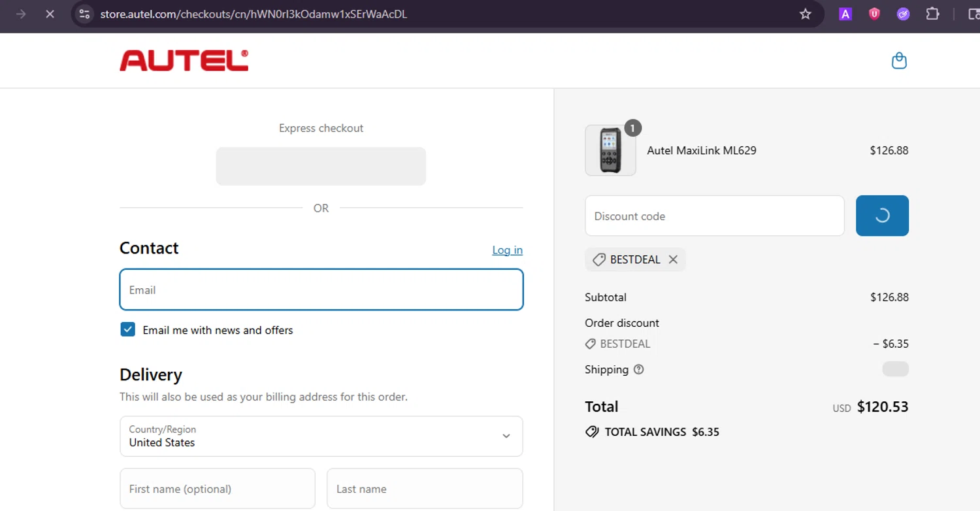Remove the BESTDEAL discount code
Screen dimensions: 980x511
click(673, 259)
